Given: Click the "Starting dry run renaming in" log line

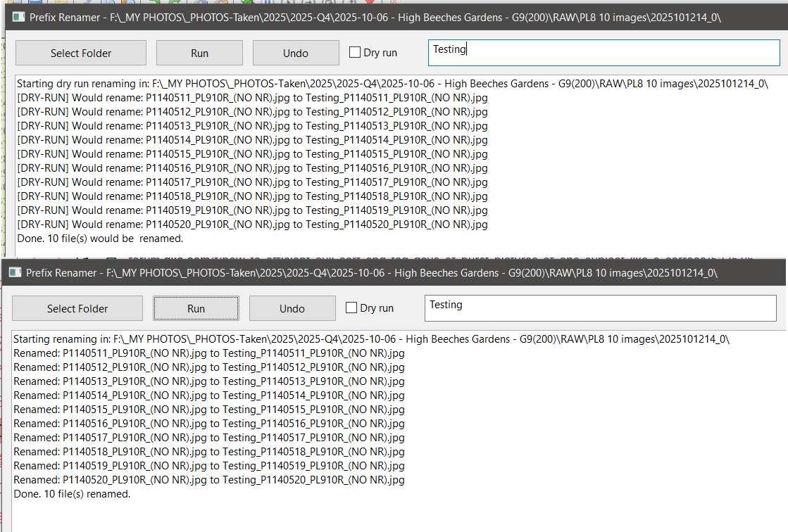Looking at the screenshot, I should (392, 84).
